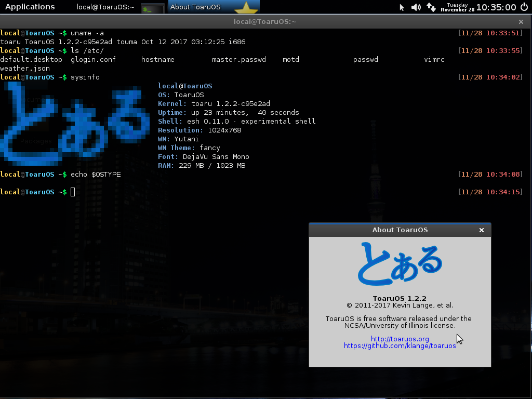Click hostname in the listing
Image resolution: width=532 pixels, height=399 pixels.
(158, 60)
